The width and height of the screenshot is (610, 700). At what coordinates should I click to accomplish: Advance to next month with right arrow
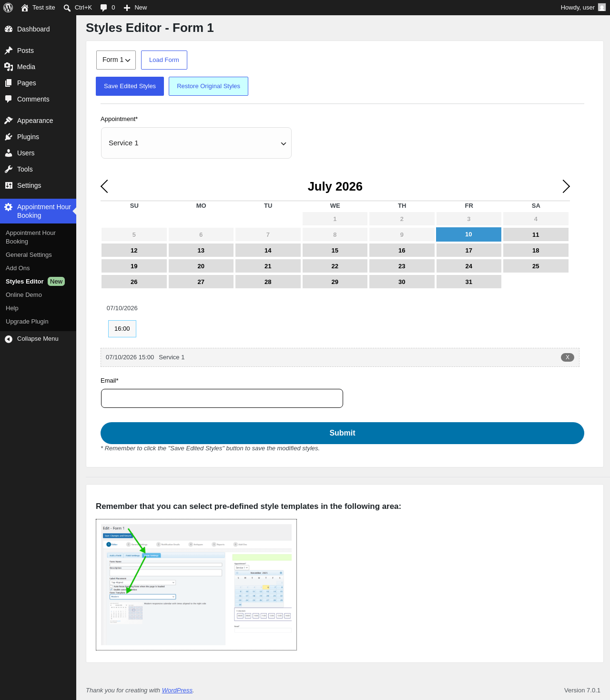click(566, 186)
